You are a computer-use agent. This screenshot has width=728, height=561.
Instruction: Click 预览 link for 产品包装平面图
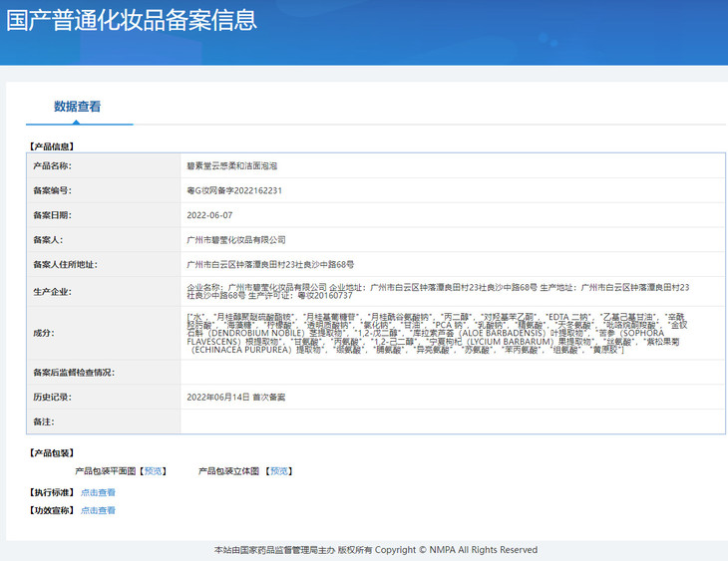tap(154, 470)
